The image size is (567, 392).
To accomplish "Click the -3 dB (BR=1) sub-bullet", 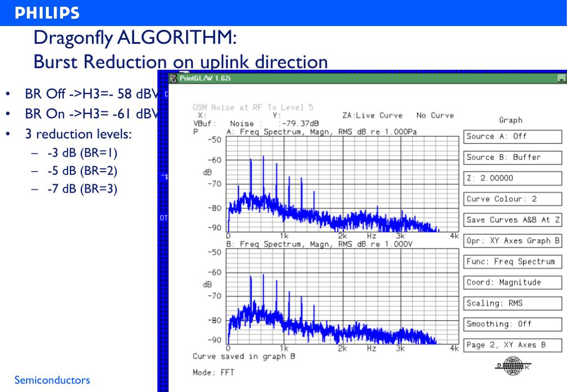I will click(83, 153).
